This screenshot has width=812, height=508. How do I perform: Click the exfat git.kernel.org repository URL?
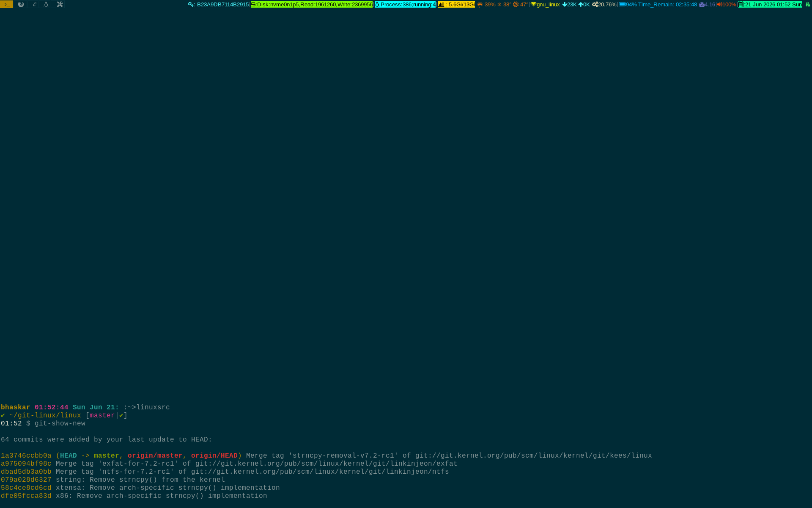[326, 464]
